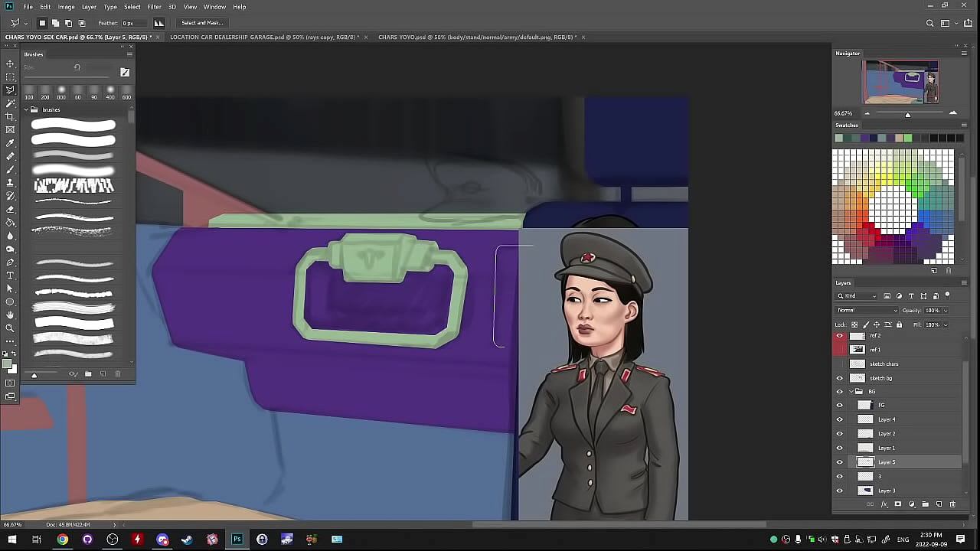The image size is (980, 551).
Task: Click the lock all layer icon
Action: tap(899, 324)
